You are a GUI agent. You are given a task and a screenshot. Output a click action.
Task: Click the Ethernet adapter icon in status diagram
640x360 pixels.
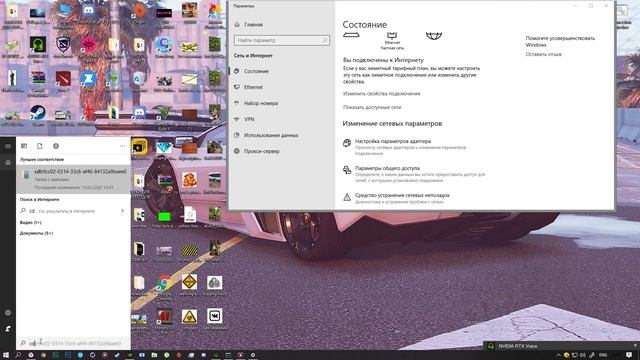click(x=392, y=36)
